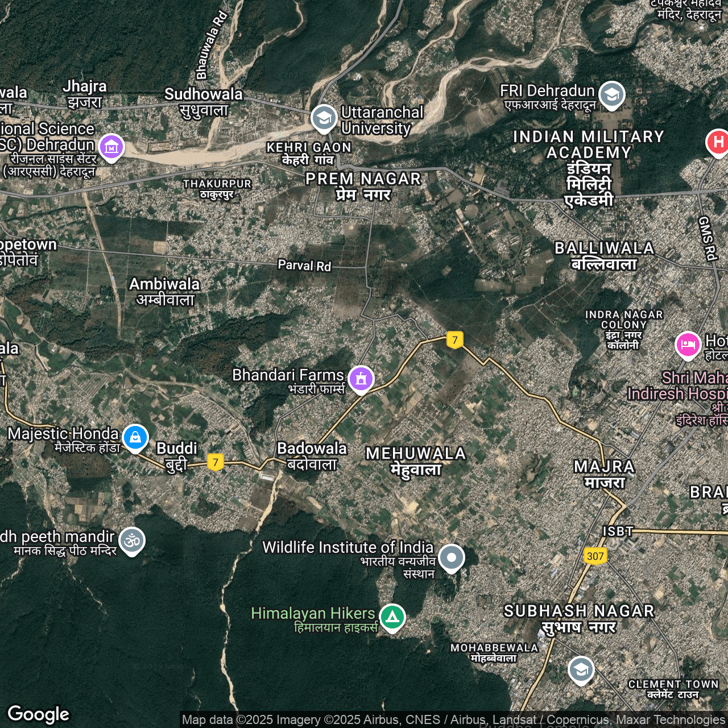Select the FRI Dehradun education pin
Screen dimensions: 728x728
611,95
